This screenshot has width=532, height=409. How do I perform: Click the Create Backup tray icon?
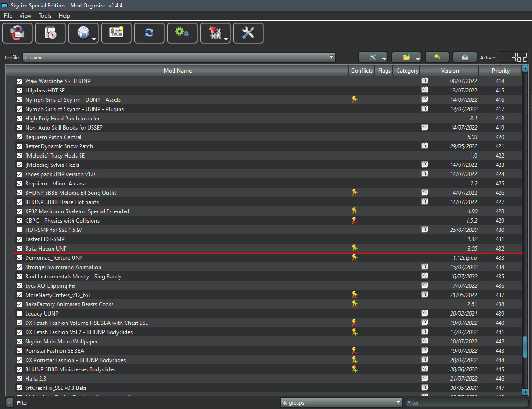[x=465, y=57]
